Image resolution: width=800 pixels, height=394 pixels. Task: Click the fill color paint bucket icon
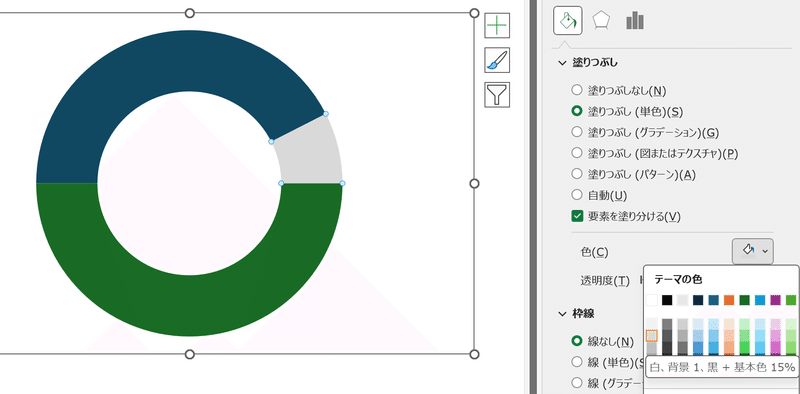click(x=747, y=251)
